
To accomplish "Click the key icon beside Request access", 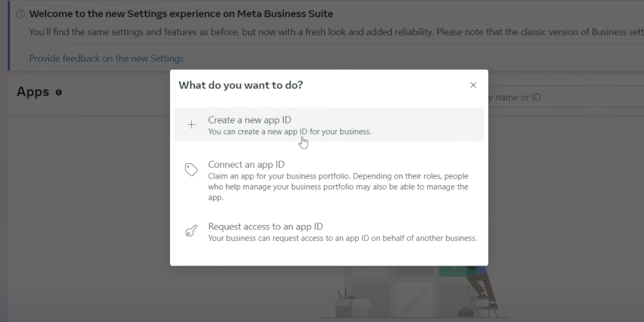I will coord(191,231).
